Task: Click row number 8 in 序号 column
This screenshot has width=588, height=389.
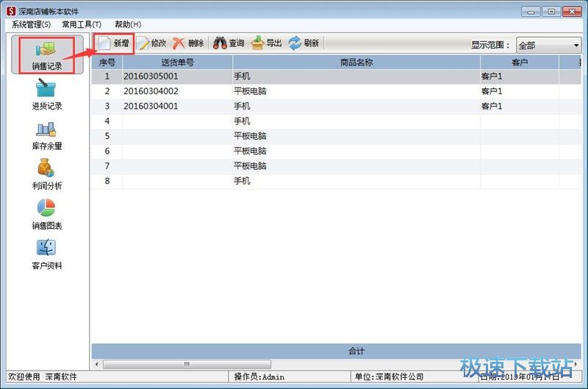Action: [x=107, y=181]
